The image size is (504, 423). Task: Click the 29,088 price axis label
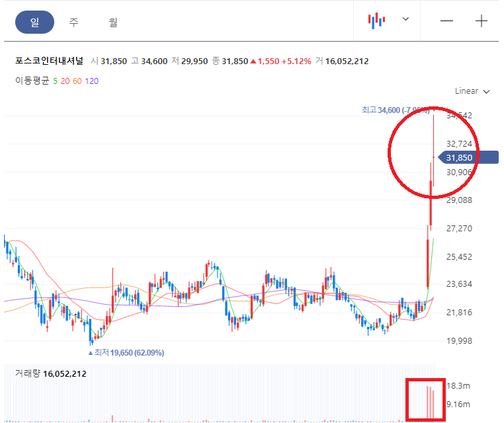[x=459, y=200]
